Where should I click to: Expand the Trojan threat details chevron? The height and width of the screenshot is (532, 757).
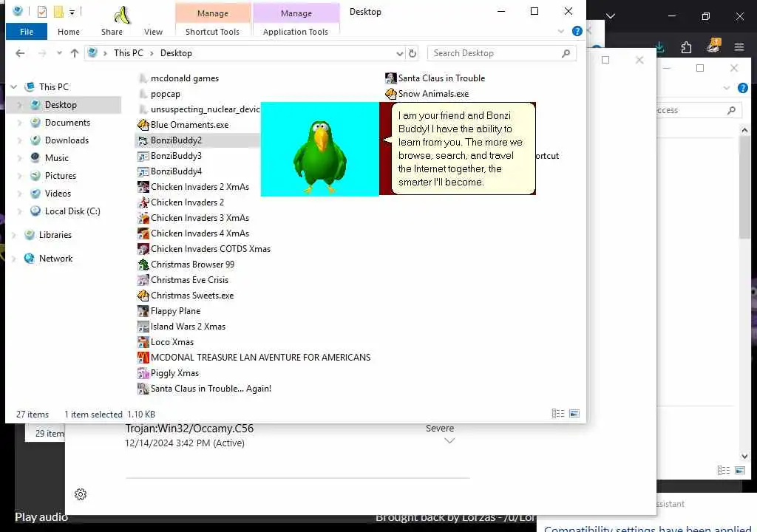point(449,441)
